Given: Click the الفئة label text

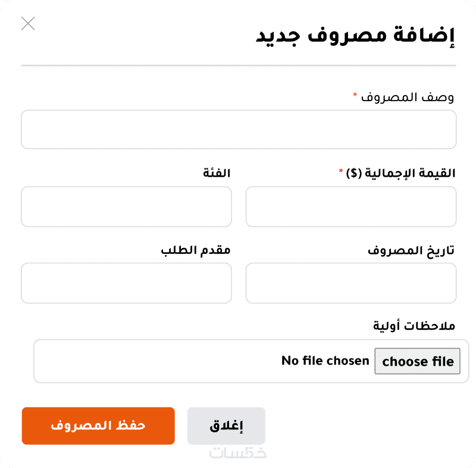Looking at the screenshot, I should click(216, 173).
